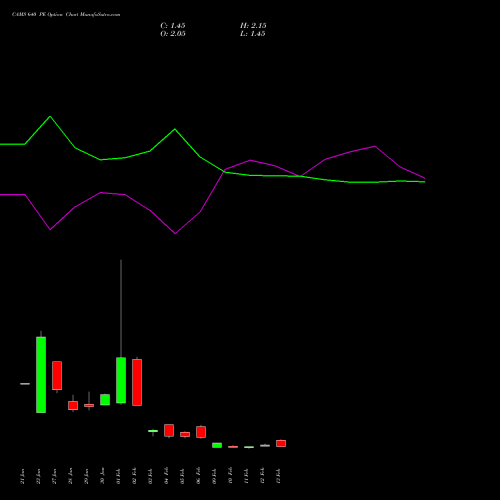Select the close value C: 1.45
The height and width of the screenshot is (500, 500).
pyautogui.click(x=173, y=26)
